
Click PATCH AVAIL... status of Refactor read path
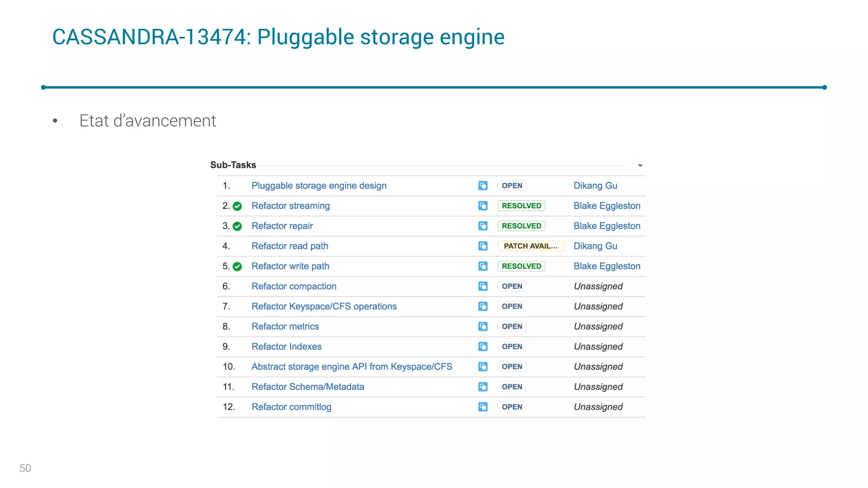point(531,246)
